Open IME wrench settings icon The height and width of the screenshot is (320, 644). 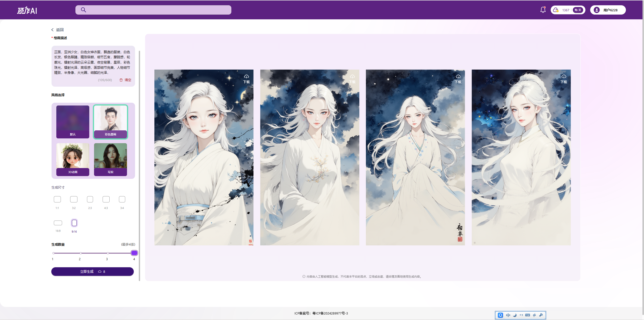pyautogui.click(x=541, y=315)
